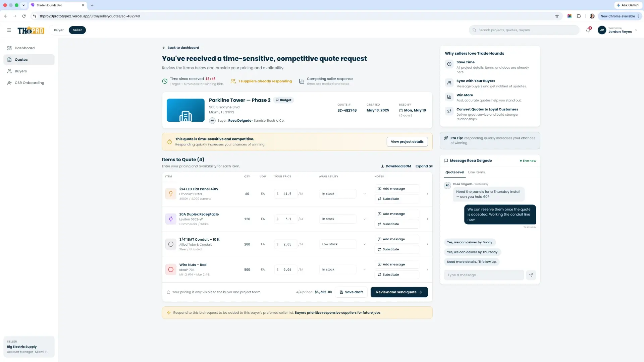Switch to Buyer mode
644x362 pixels.
tap(59, 30)
